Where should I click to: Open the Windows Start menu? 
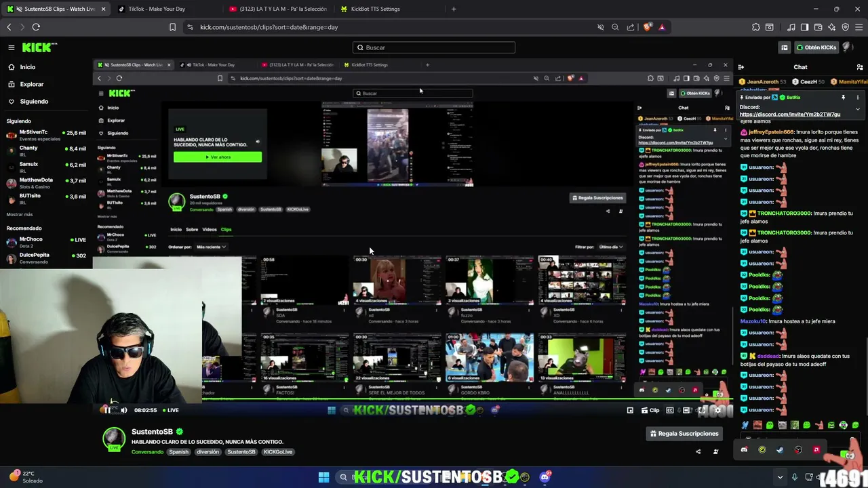click(323, 477)
